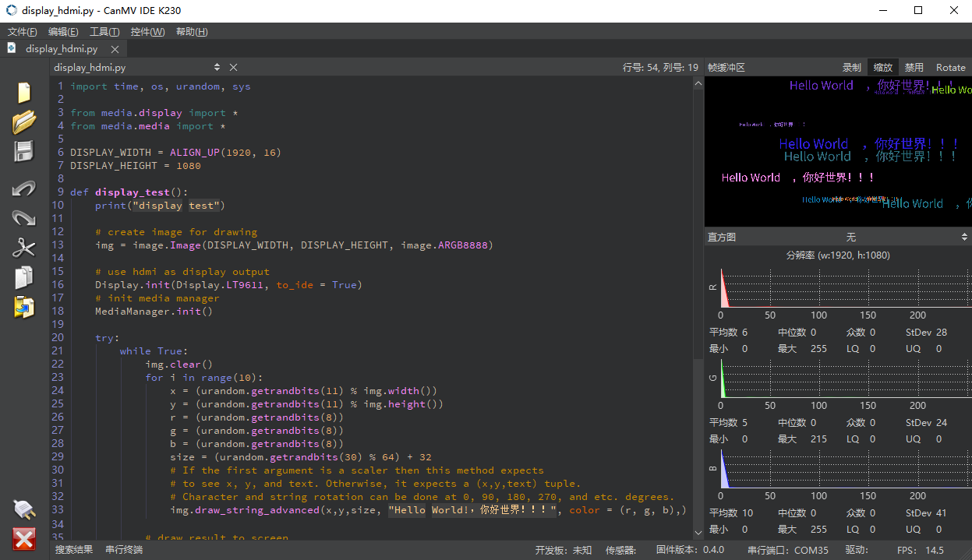972x560 pixels.
Task: Click line number 33 in the gutter
Action: point(58,509)
